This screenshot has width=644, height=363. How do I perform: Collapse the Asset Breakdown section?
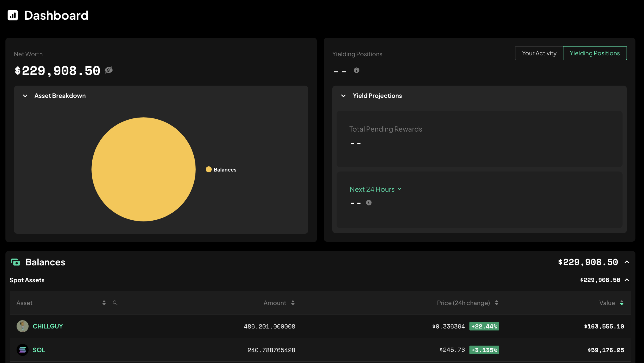click(25, 96)
